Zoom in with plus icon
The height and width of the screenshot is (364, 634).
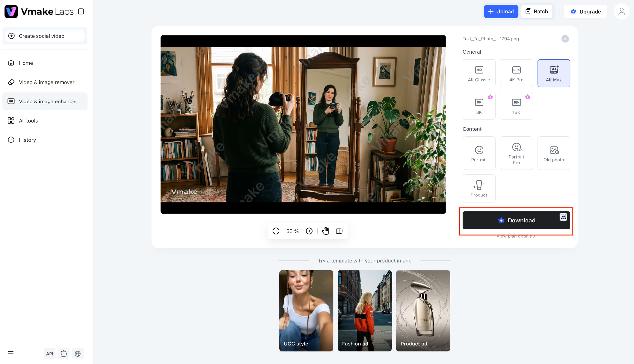(309, 231)
